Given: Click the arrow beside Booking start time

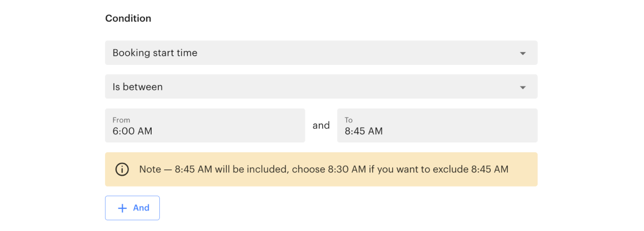Looking at the screenshot, I should pos(523,53).
